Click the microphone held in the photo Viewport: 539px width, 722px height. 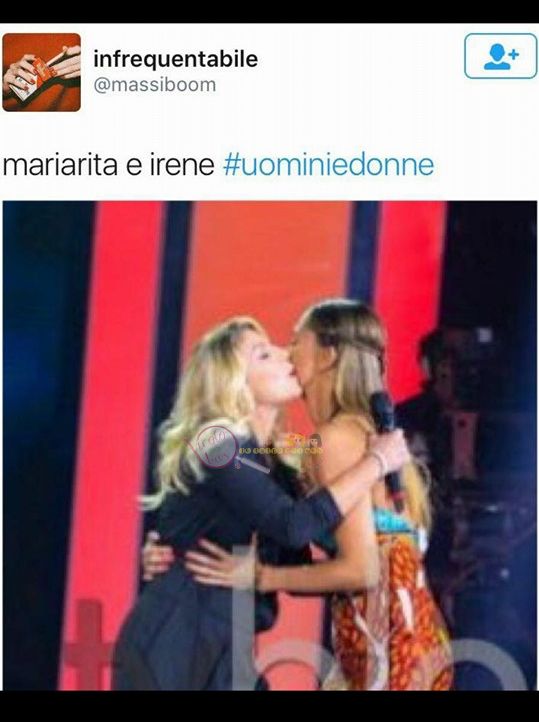388,442
